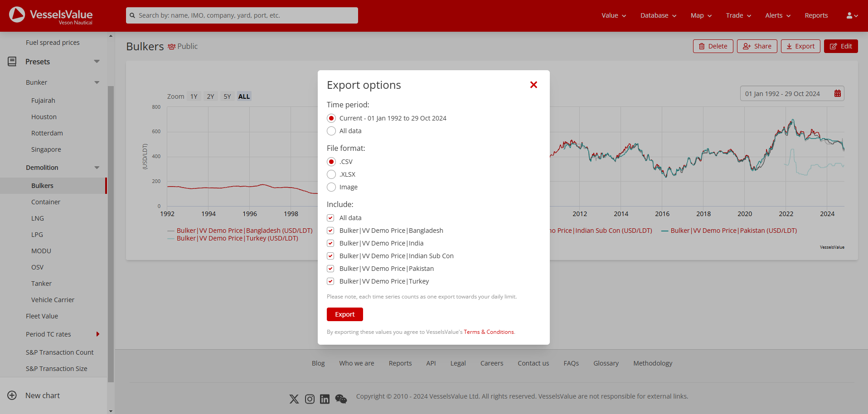This screenshot has height=414, width=868.
Task: Switch chart zoom to 1Y
Action: pyautogui.click(x=194, y=96)
